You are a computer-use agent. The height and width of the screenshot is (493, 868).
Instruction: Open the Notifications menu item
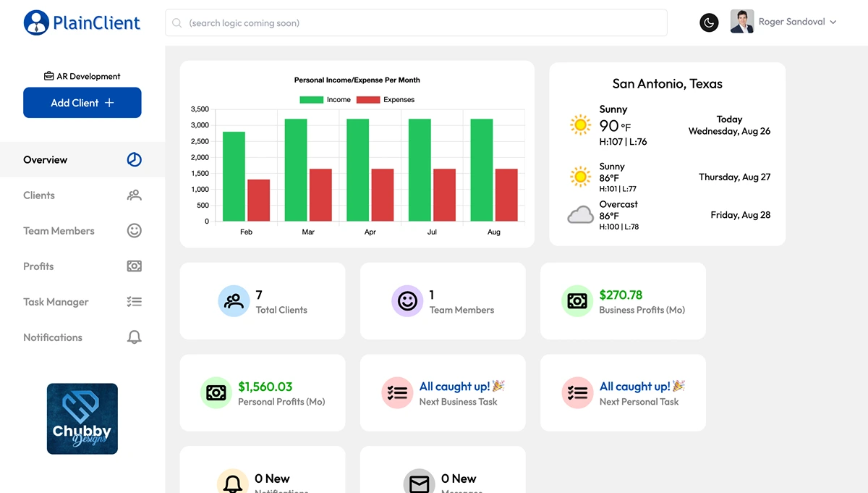coord(82,337)
